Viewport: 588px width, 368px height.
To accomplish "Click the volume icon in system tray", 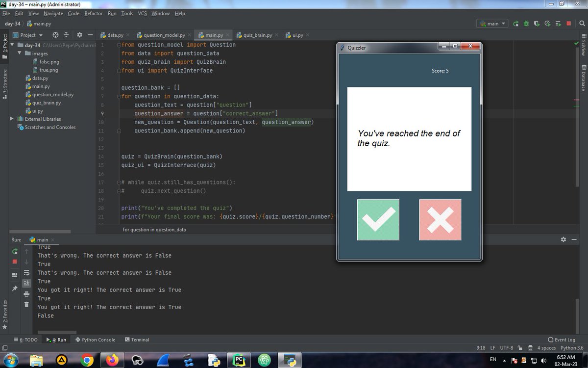I will [543, 360].
